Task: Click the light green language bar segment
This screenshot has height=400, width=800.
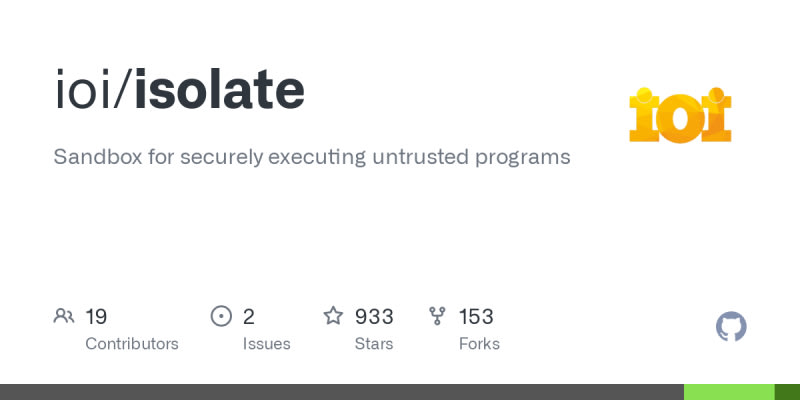Action: tap(729, 392)
